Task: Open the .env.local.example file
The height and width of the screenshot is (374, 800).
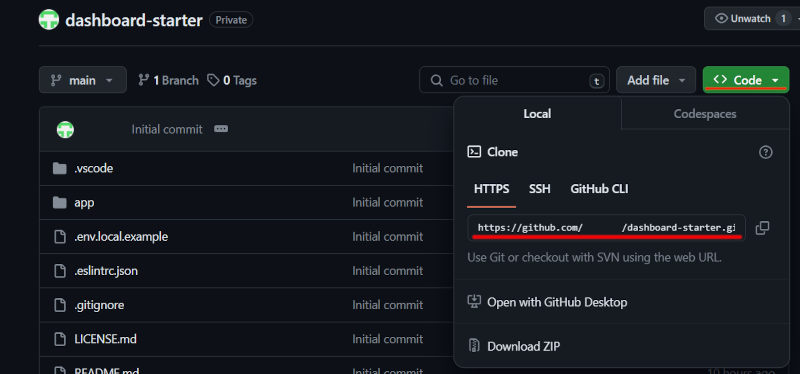Action: (x=121, y=237)
